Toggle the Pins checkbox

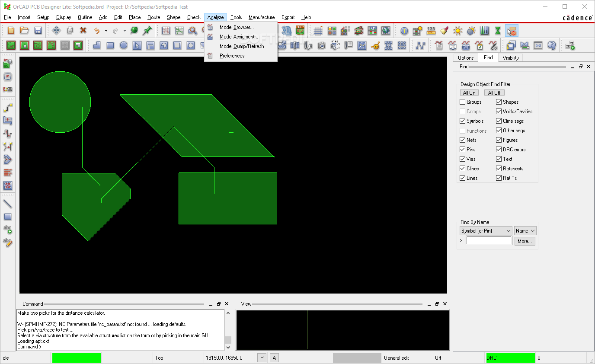[x=463, y=150]
